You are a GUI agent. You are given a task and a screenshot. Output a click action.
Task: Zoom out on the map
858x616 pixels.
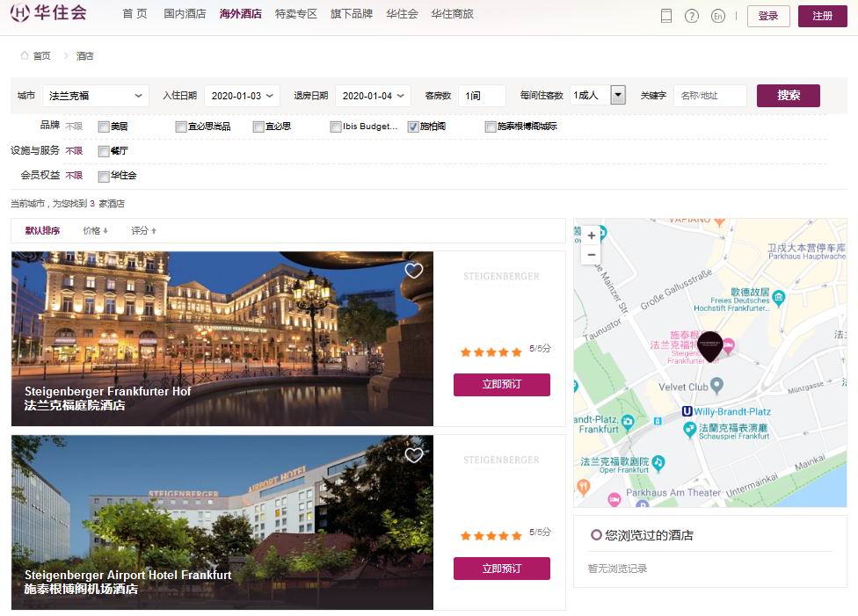(x=592, y=255)
